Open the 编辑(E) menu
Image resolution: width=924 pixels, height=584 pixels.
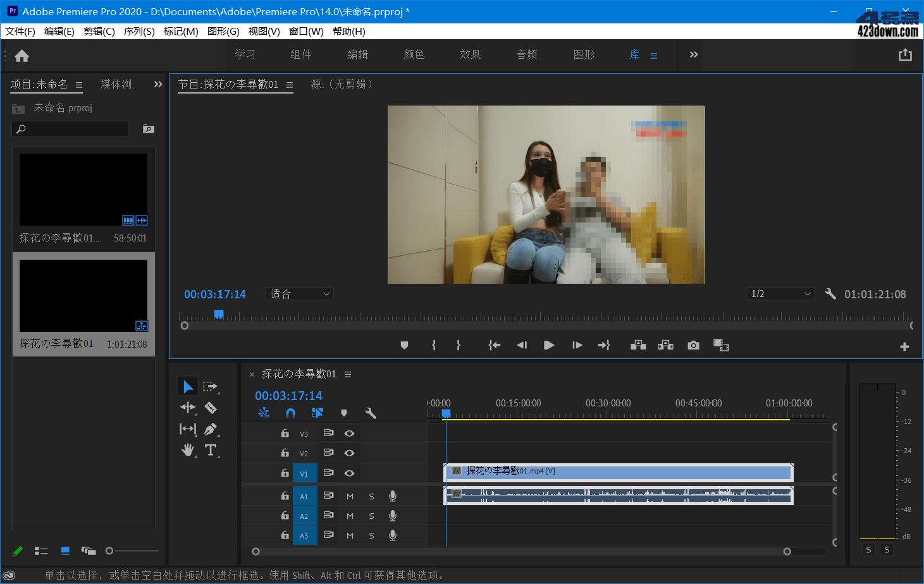click(x=59, y=31)
